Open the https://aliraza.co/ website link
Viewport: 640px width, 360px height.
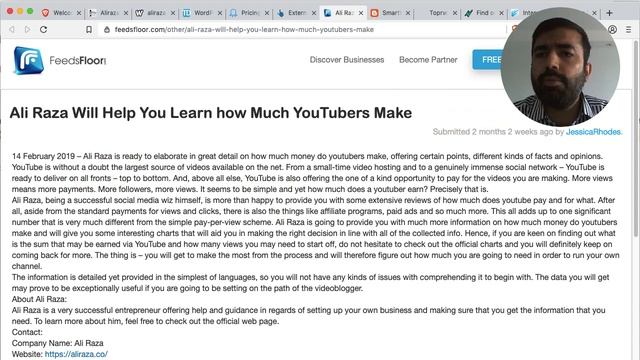tap(76, 354)
